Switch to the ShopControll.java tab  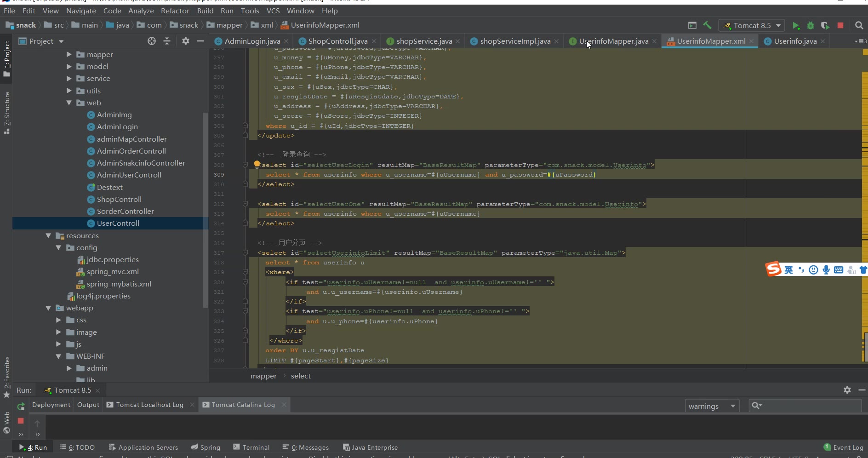coord(337,41)
